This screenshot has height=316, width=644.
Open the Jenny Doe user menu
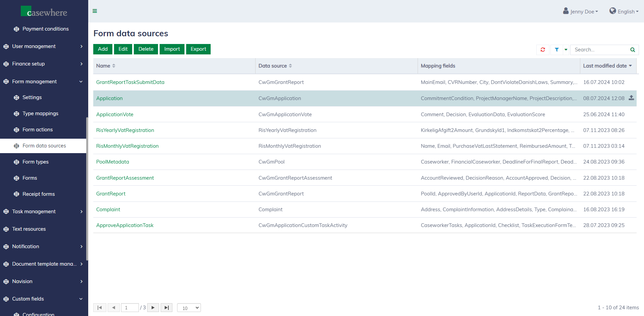pos(581,11)
